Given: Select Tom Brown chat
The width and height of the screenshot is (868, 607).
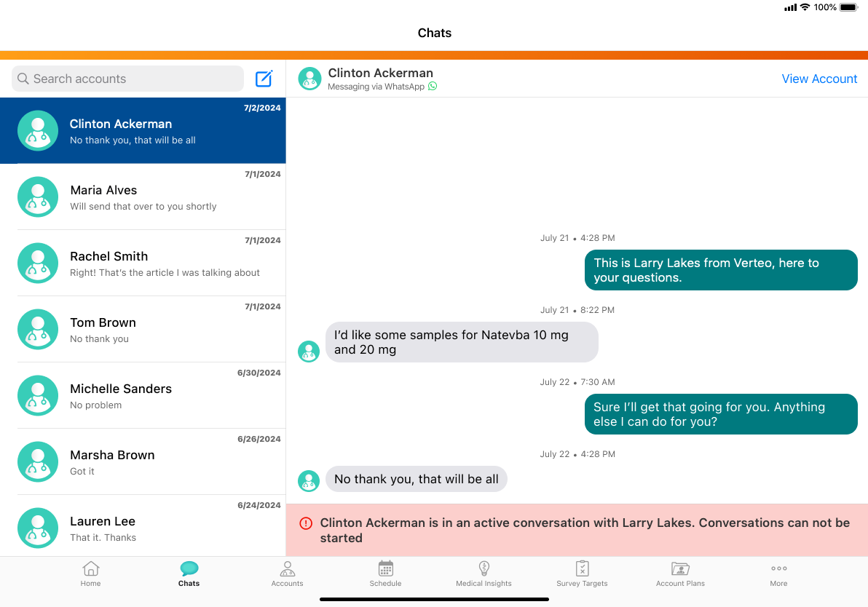Looking at the screenshot, I should (x=143, y=329).
